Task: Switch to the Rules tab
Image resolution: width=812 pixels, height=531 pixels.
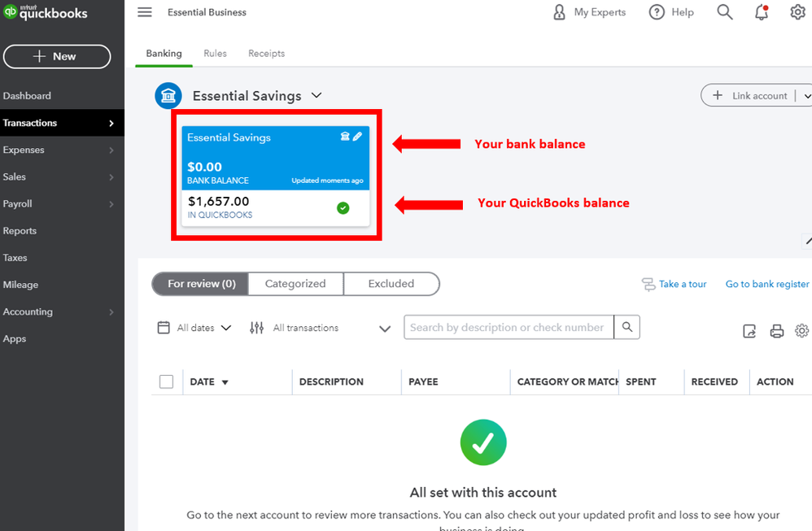Action: (215, 54)
